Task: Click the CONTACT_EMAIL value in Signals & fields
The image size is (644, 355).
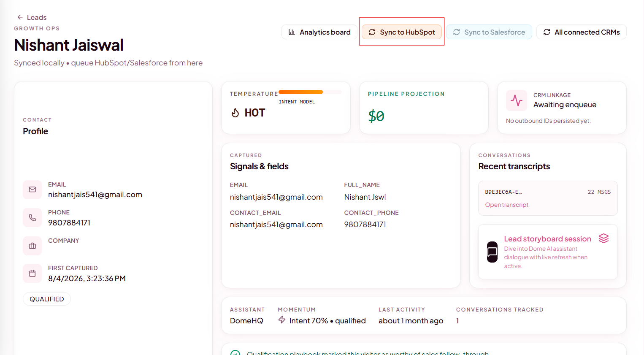Action: pos(276,225)
